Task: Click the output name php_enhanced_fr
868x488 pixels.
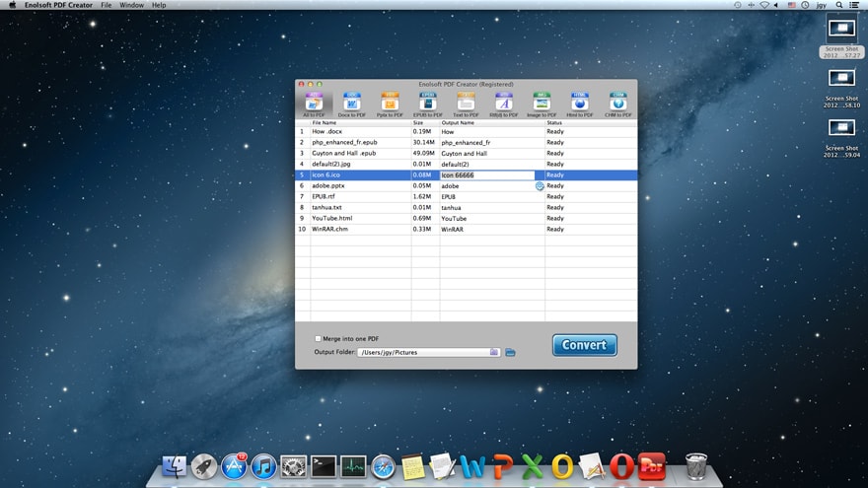Action: 465,143
